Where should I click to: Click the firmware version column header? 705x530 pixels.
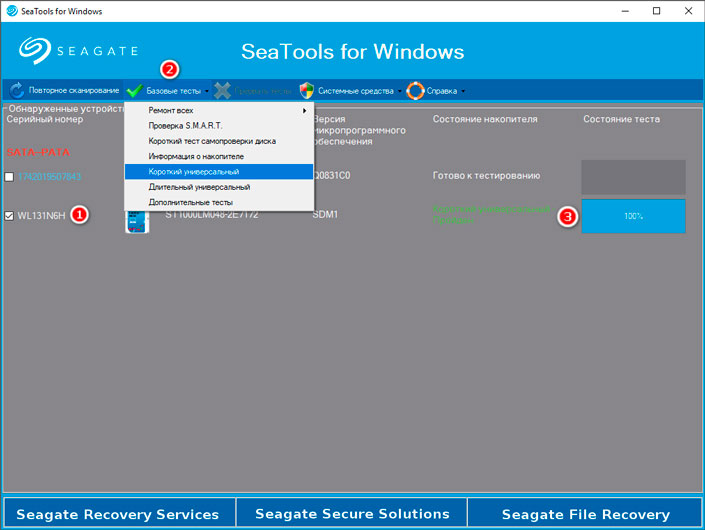click(360, 130)
